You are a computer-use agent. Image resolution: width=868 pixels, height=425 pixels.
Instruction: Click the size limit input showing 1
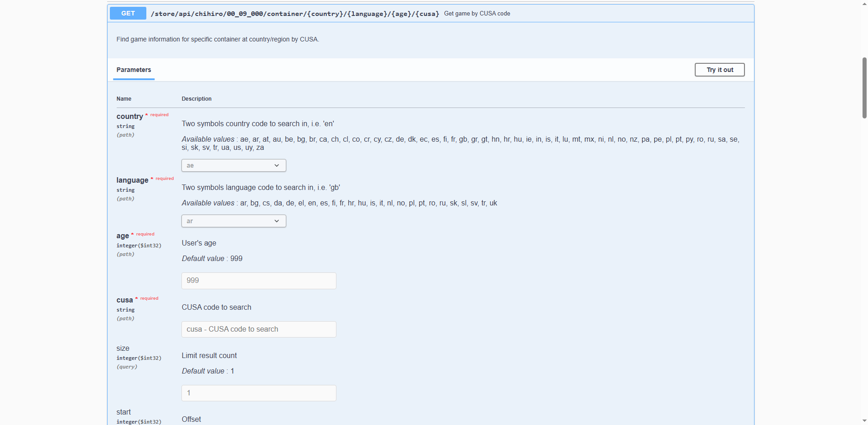(x=258, y=393)
